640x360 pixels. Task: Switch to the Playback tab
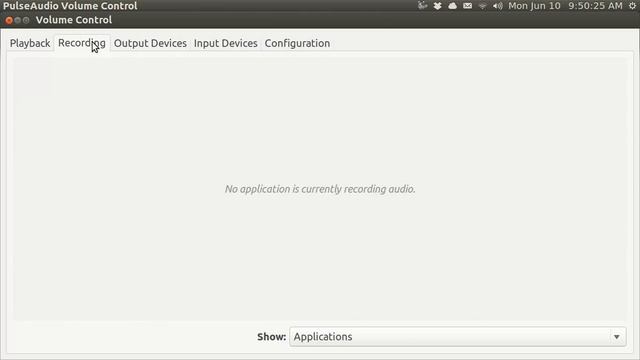point(30,43)
